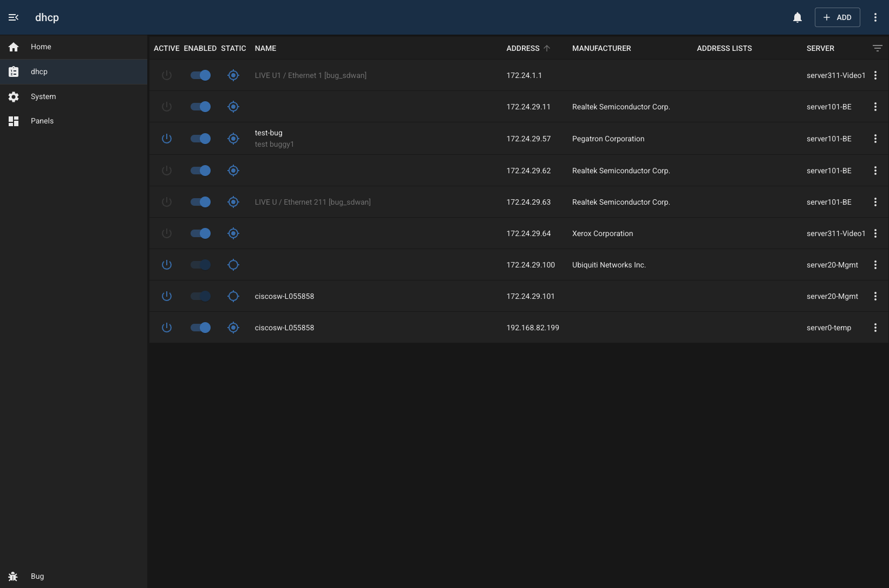
Task: Click the power icon for ciscosw-L055858 lease
Action: 167,296
